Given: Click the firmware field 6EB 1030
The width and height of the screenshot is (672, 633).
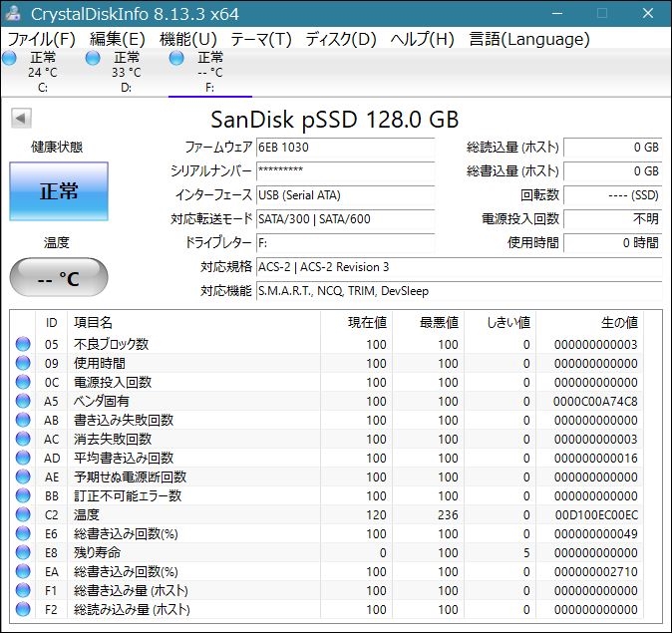Looking at the screenshot, I should pyautogui.click(x=345, y=148).
